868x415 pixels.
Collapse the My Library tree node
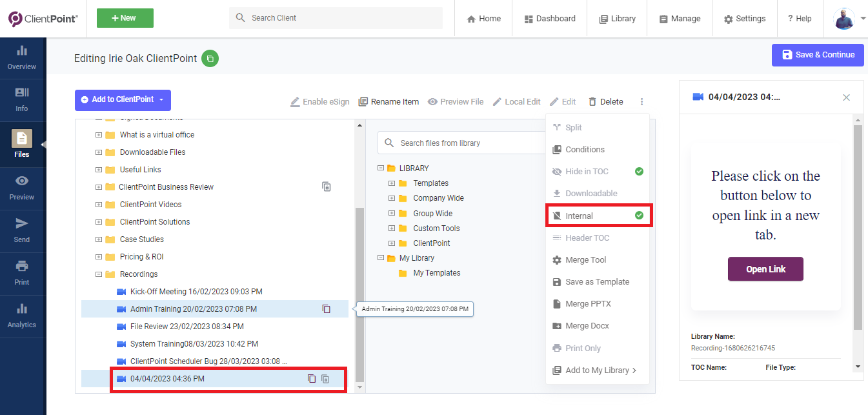[380, 258]
